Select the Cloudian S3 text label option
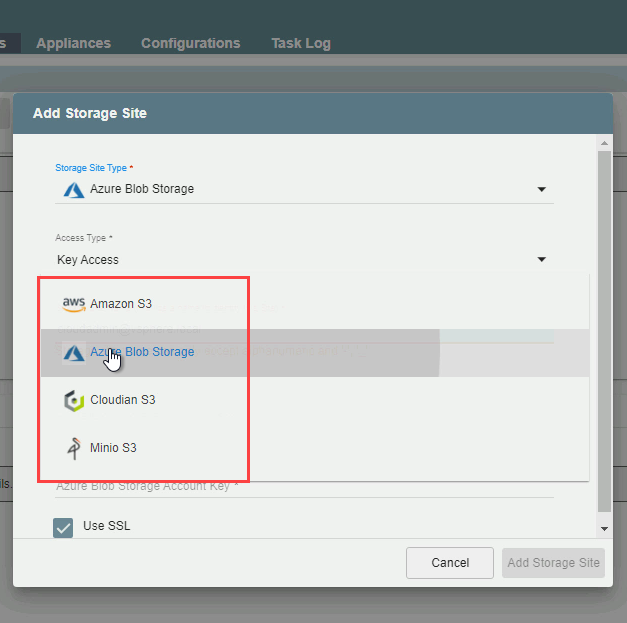Viewport: 627px width, 623px height. click(122, 400)
